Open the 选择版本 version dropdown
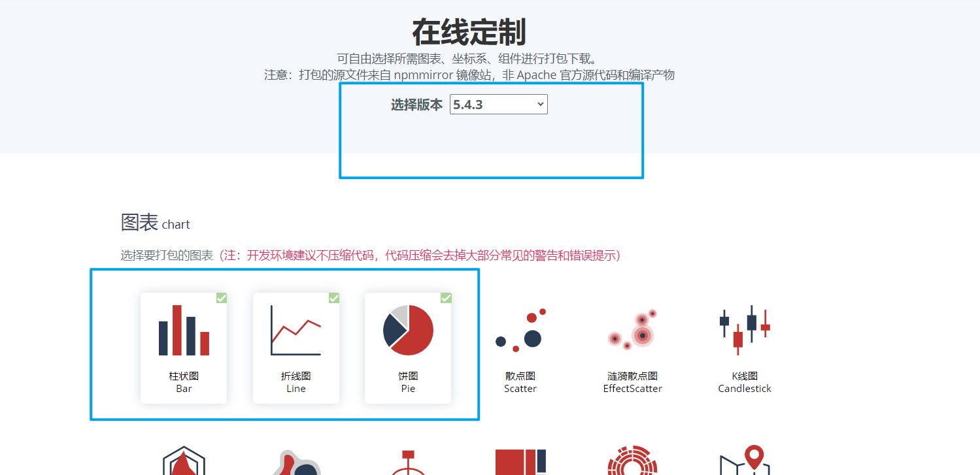This screenshot has height=475, width=980. 498,104
